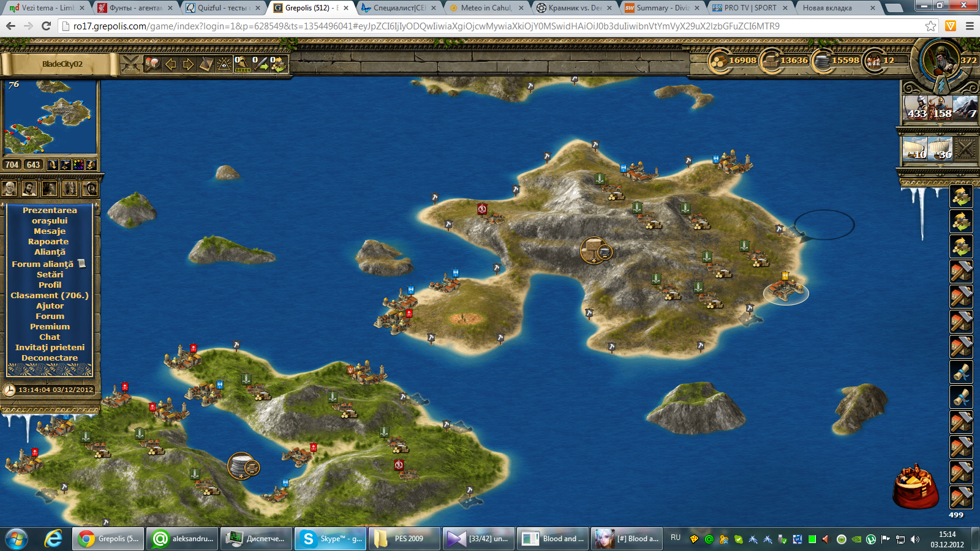Click the taskbar volume speaker icon
Image resolution: width=980 pixels, height=551 pixels.
click(x=915, y=539)
